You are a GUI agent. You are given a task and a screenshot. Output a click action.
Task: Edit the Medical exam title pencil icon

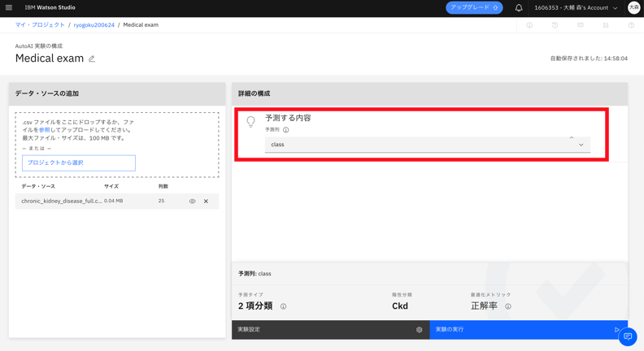pos(92,58)
